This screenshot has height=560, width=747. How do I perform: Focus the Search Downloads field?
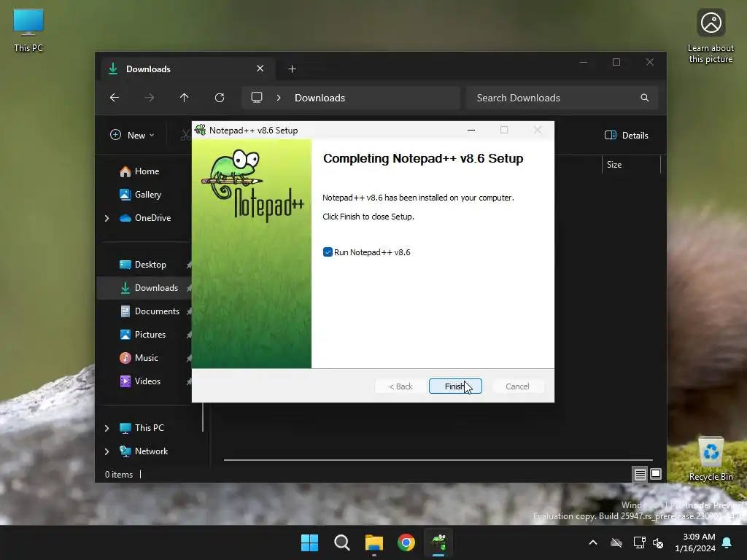[562, 98]
